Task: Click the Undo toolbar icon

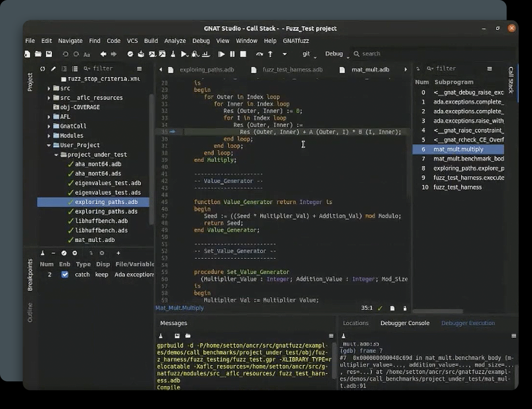Action: 65,54
